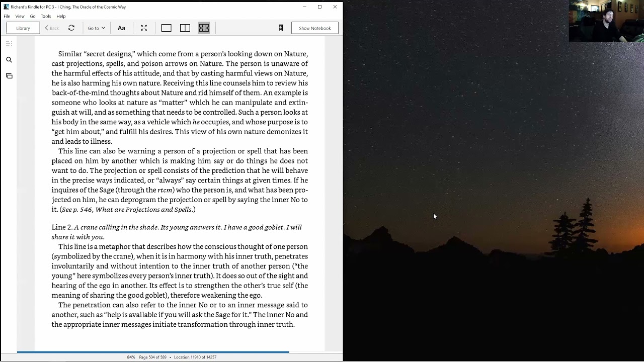Close the Kindle window
This screenshot has width=644, height=362.
tap(335, 7)
